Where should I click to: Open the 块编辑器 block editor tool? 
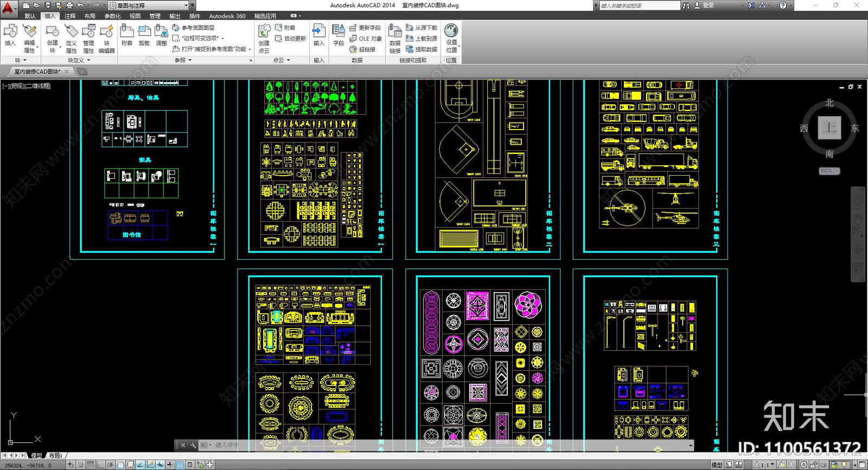(x=106, y=38)
